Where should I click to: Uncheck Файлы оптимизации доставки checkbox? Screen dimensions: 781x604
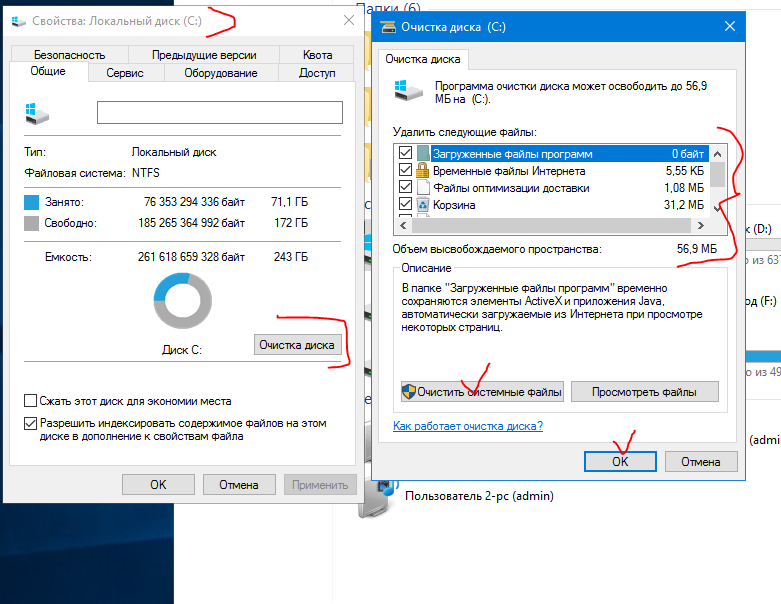point(405,187)
